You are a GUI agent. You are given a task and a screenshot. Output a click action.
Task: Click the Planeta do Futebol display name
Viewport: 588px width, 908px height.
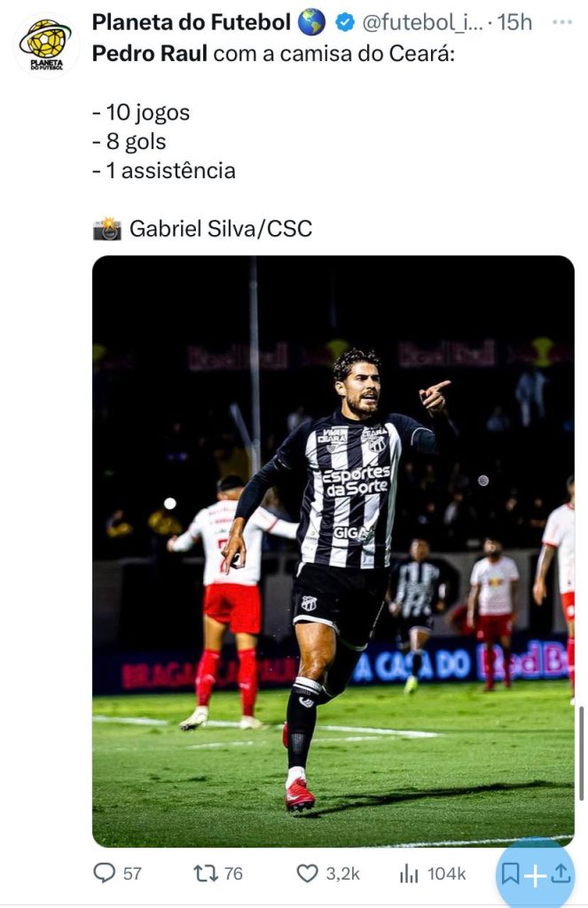191,22
